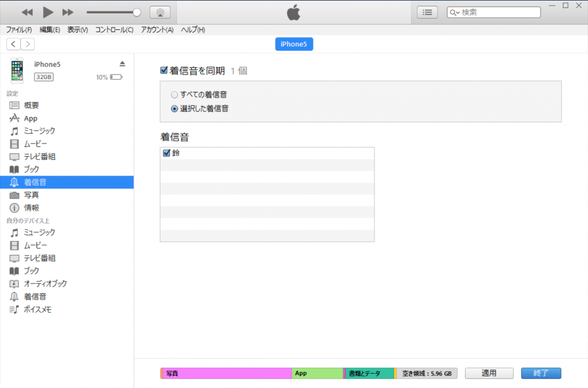Click the fast forward next button
588x388 pixels.
tap(68, 13)
